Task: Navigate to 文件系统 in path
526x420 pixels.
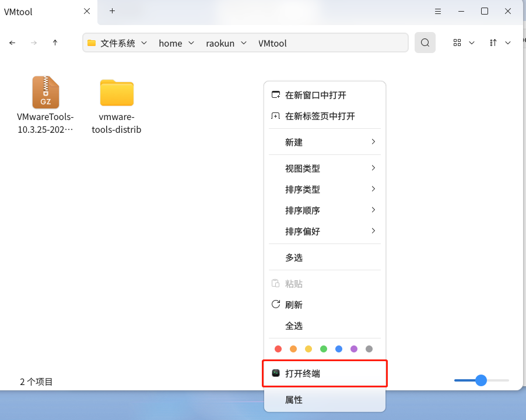Action: [118, 43]
